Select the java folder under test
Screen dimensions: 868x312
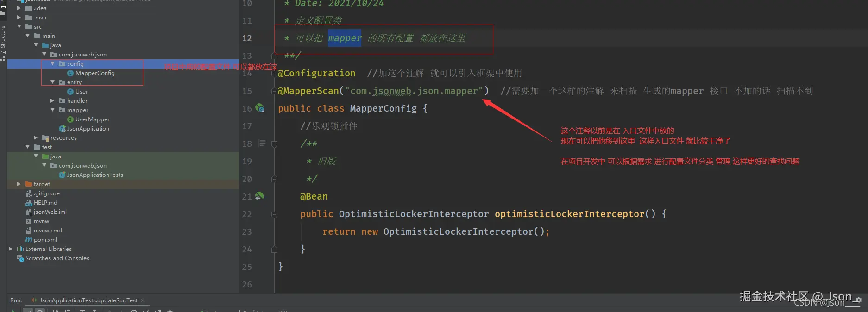[x=56, y=156]
